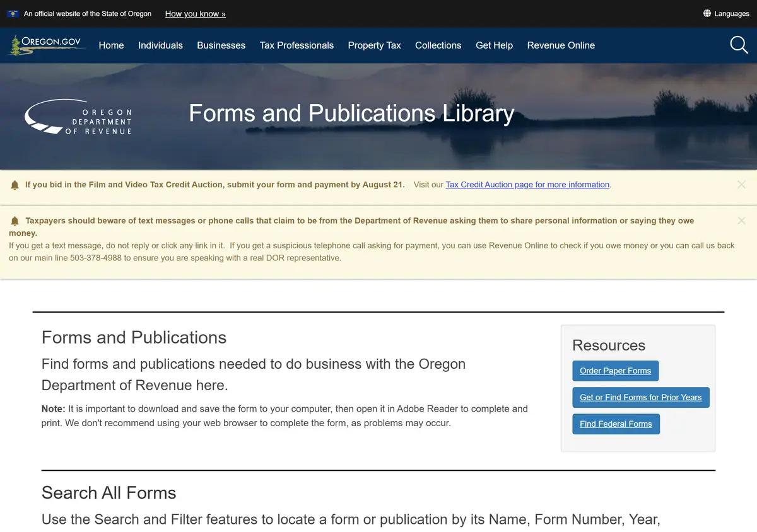This screenshot has width=757, height=532.
Task: Click the bold 'Note:' label
Action: tap(54, 408)
